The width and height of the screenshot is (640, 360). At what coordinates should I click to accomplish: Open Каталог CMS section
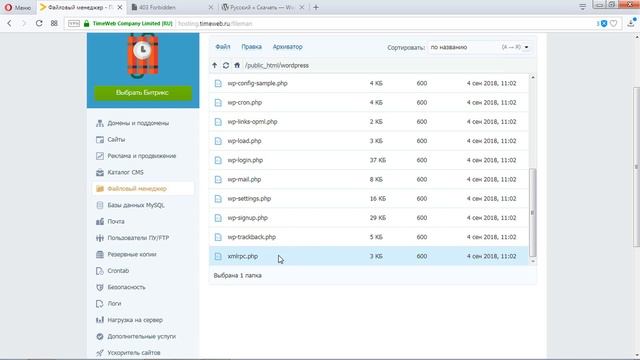pyautogui.click(x=125, y=172)
